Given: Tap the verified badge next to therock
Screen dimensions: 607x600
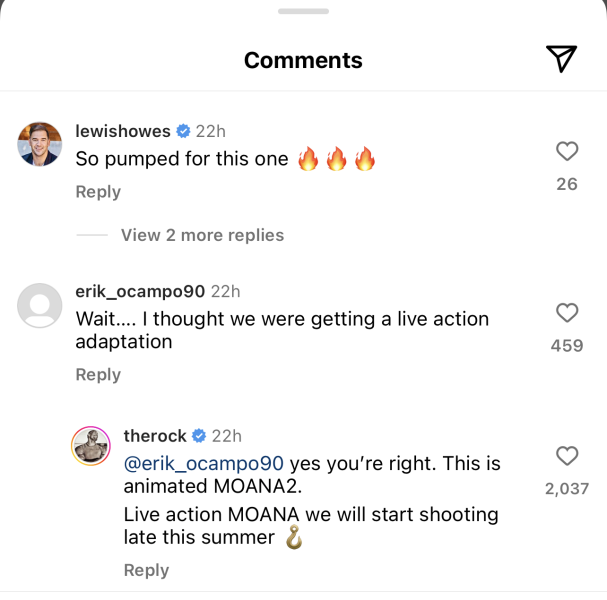Looking at the screenshot, I should click(199, 436).
